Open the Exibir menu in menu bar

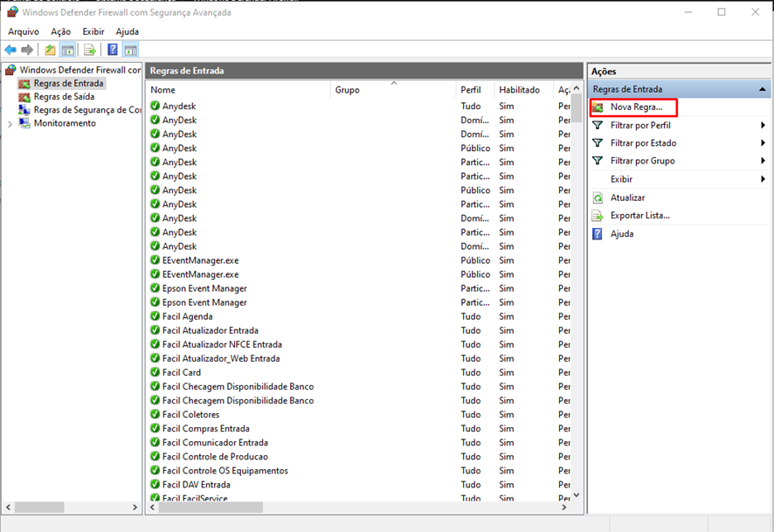point(93,31)
